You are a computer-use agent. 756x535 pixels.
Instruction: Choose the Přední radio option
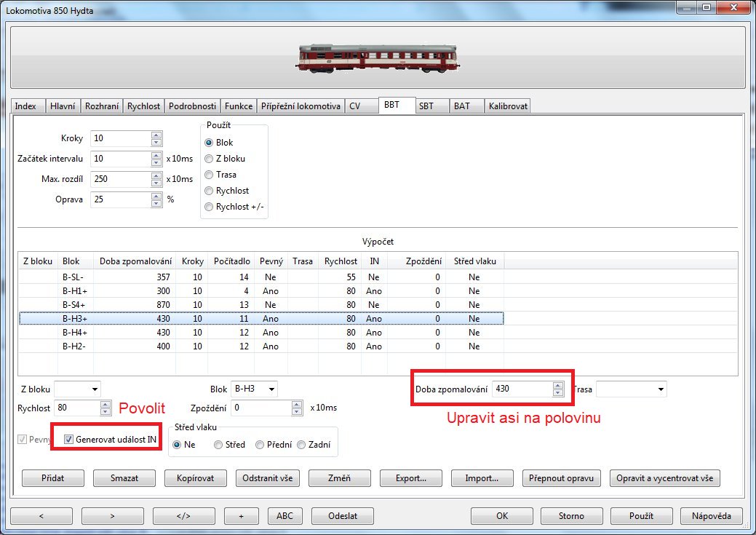[x=260, y=445]
